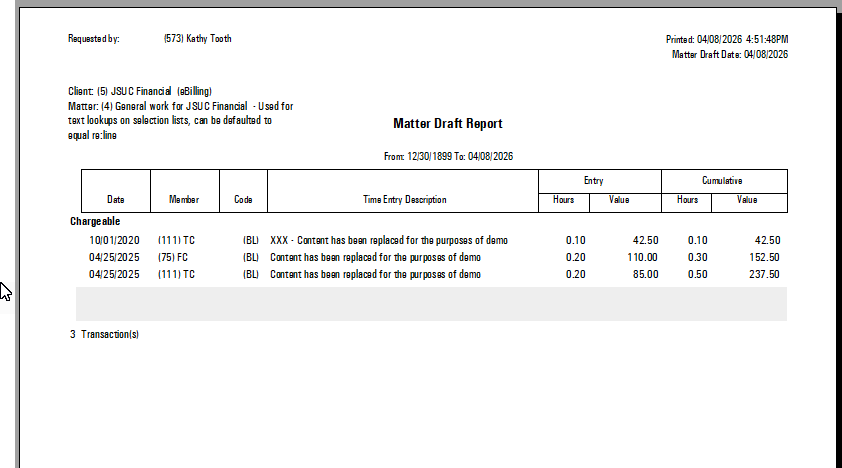The width and height of the screenshot is (842, 468).
Task: Click the 'Cumulative' group header
Action: (x=722, y=181)
